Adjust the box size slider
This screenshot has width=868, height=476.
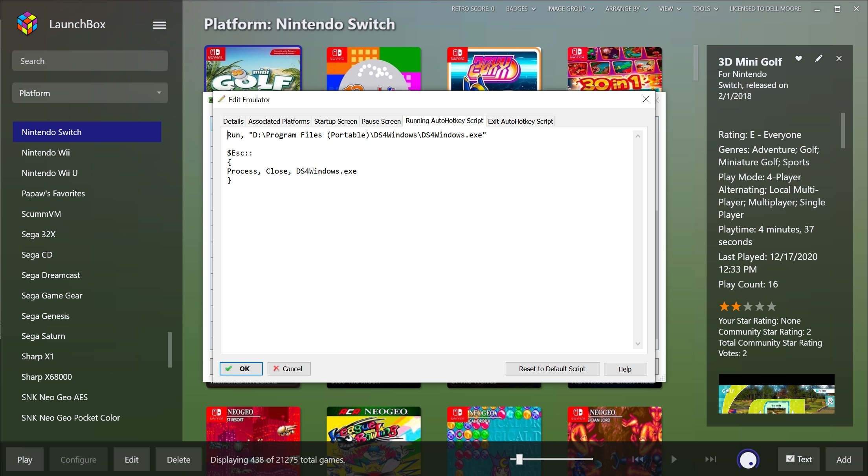519,459
